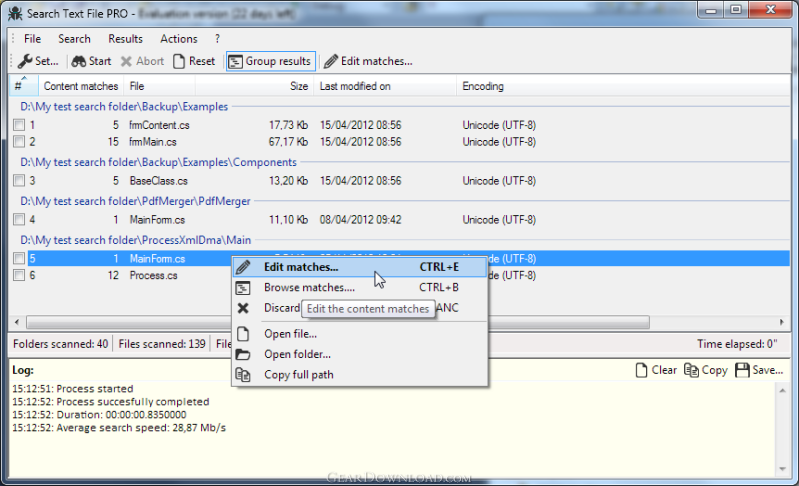Click the Average search speed log line
The height and width of the screenshot is (486, 799).
tap(119, 427)
